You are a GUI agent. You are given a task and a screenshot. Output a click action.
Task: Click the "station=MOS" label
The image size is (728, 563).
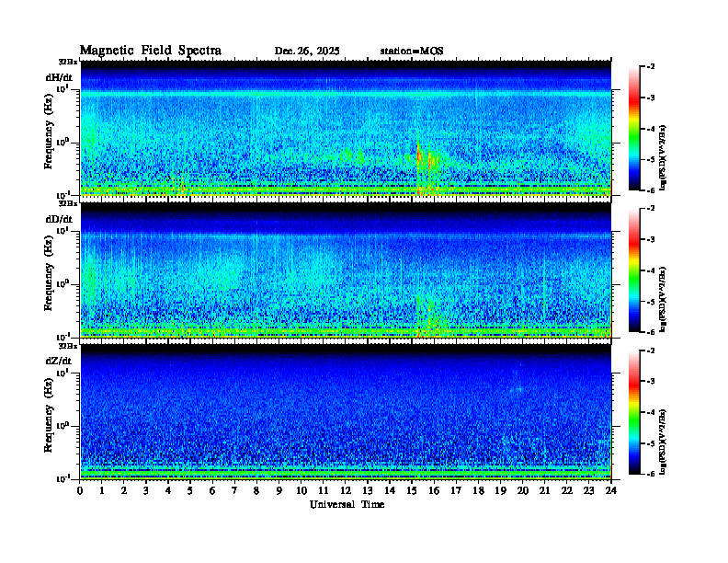(x=412, y=52)
